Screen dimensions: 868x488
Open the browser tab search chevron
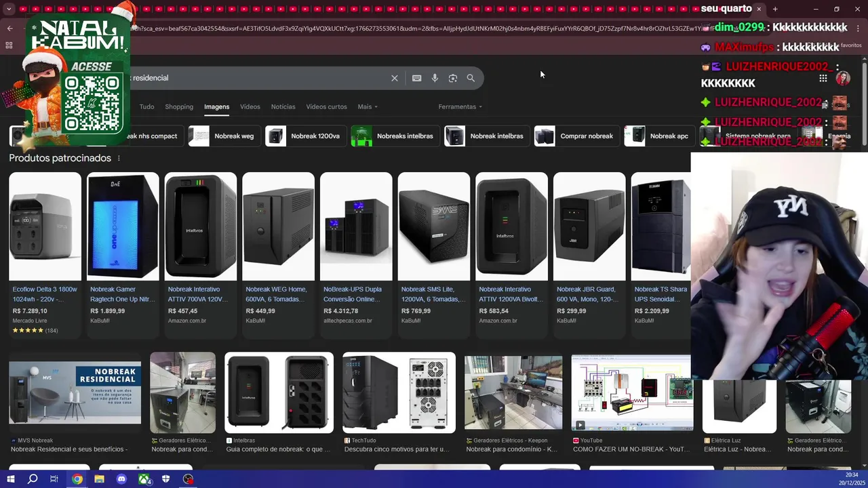10,9
